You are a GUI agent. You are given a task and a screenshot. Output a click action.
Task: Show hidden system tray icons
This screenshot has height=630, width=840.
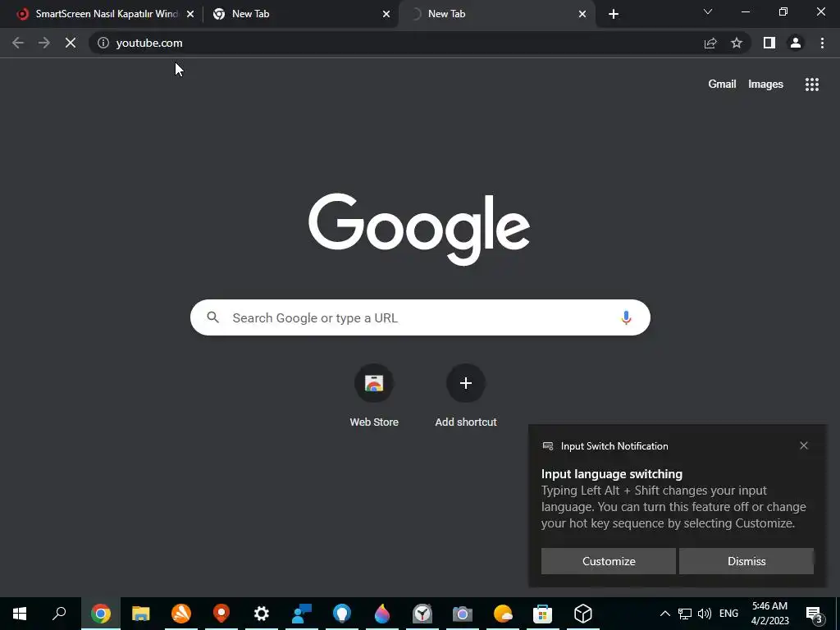click(664, 614)
